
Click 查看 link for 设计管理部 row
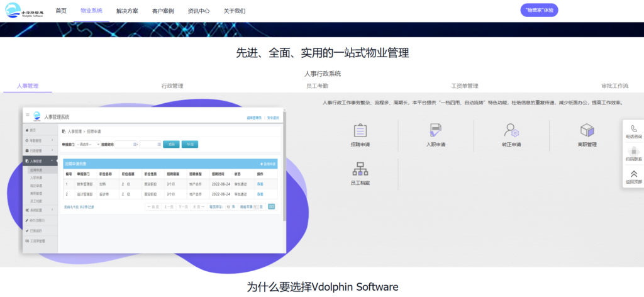(x=260, y=194)
